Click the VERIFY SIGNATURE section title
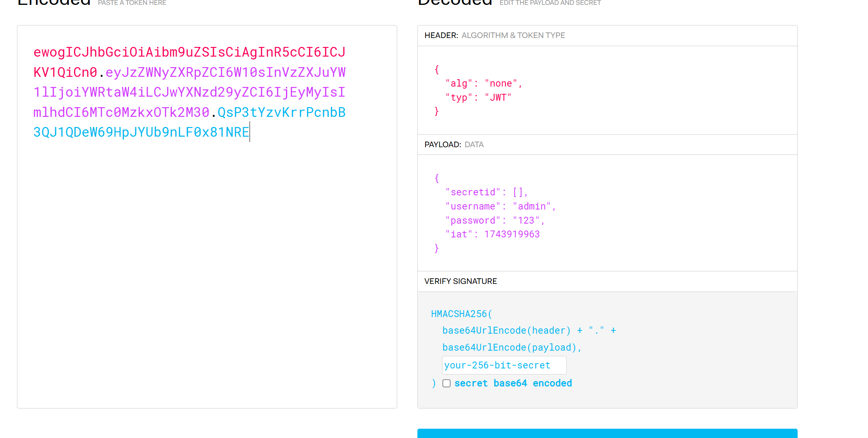 coord(460,281)
